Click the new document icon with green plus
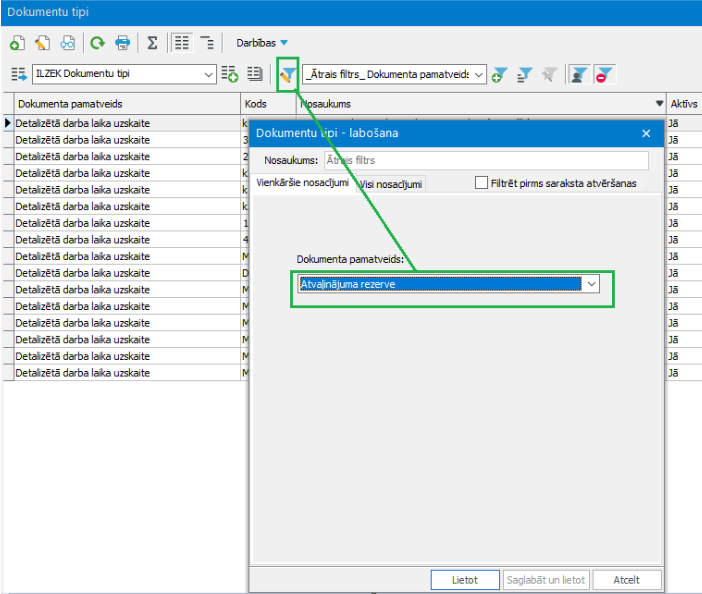Viewport: 702px width, 594px height. (17, 43)
